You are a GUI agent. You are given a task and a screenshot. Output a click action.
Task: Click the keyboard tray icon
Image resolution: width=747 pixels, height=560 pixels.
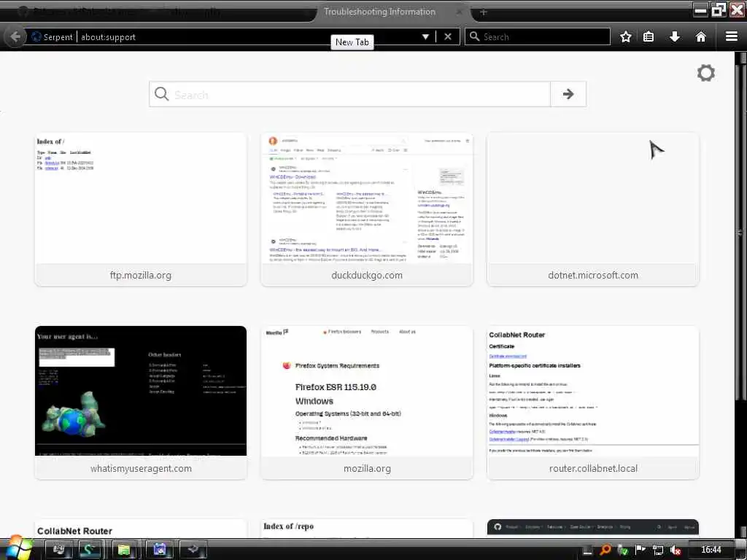coord(587,551)
